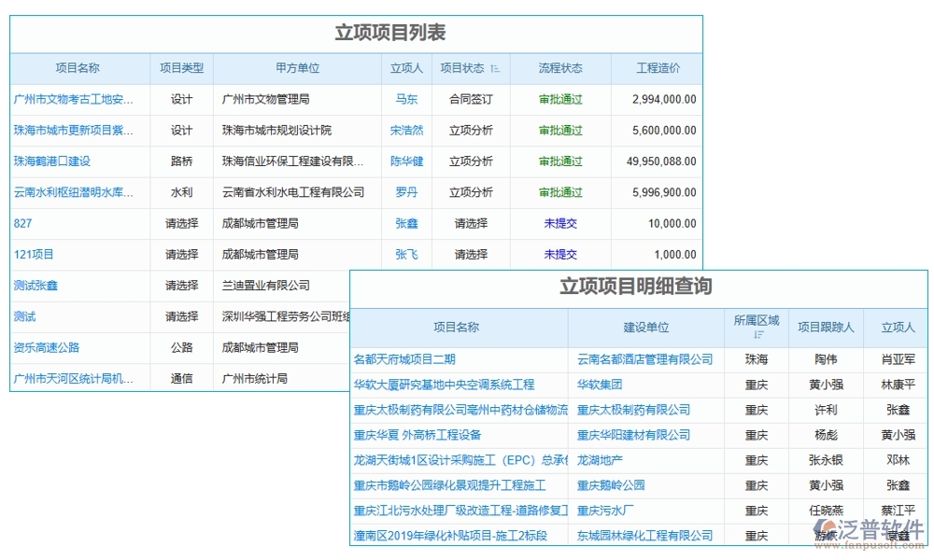The height and width of the screenshot is (560, 934).
Task: Select 工程造价 value 49,950,088.00 for 珠海鹤港口建设
Action: coord(660,161)
